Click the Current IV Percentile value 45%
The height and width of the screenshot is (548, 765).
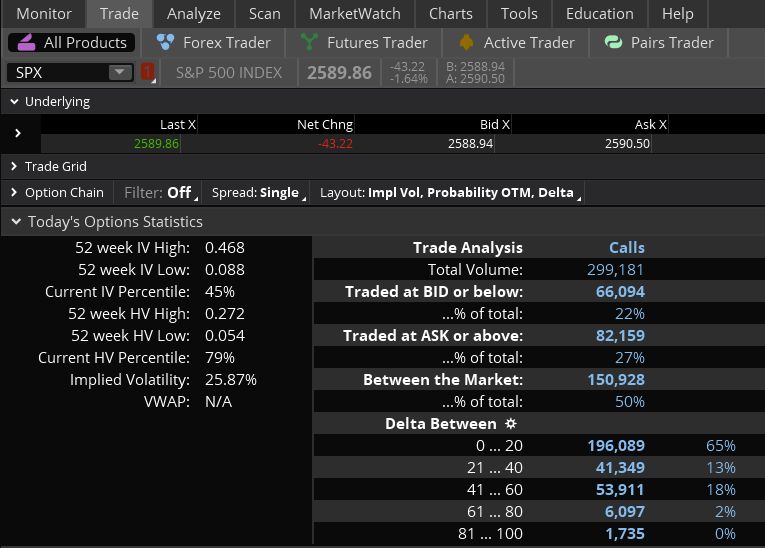pos(220,292)
